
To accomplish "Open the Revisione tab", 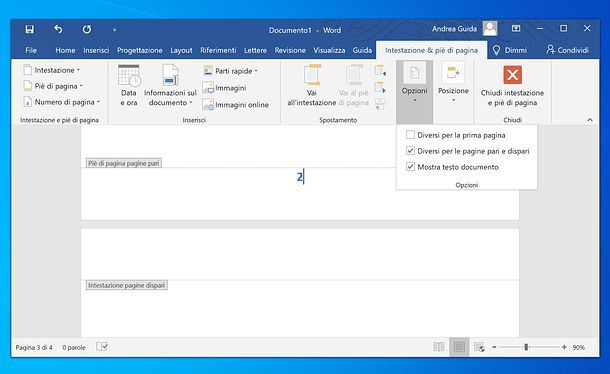I will [x=290, y=50].
